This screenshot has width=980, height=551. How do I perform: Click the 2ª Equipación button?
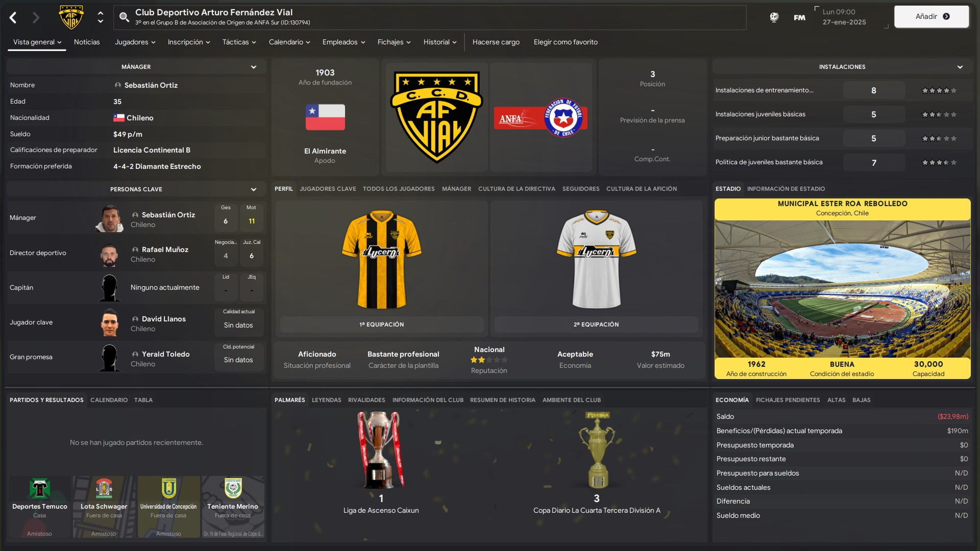click(x=596, y=324)
